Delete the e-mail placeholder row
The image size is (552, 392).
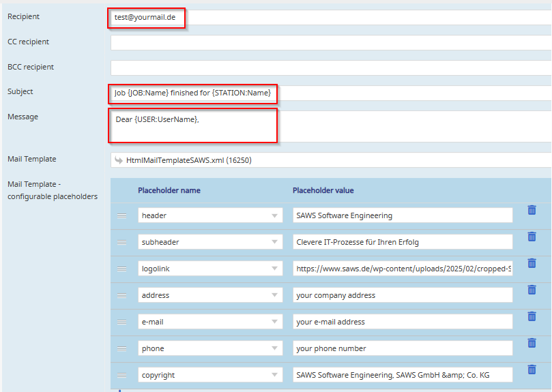[532, 316]
